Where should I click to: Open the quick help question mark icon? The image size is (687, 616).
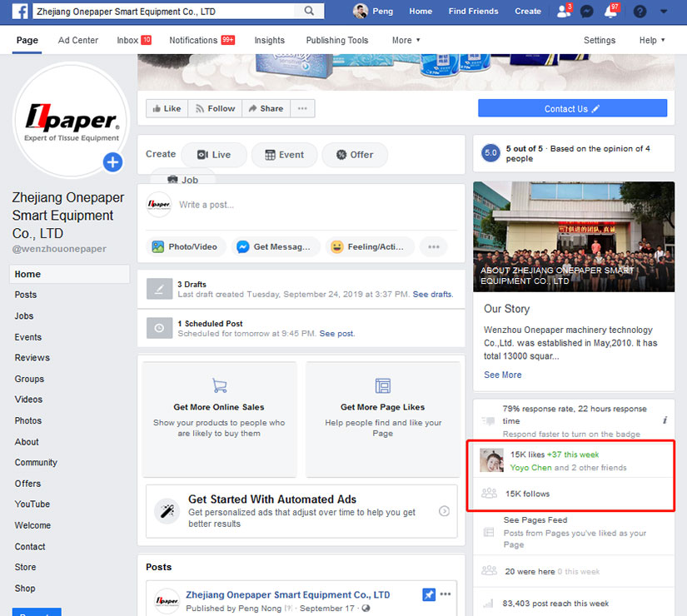[x=640, y=12]
